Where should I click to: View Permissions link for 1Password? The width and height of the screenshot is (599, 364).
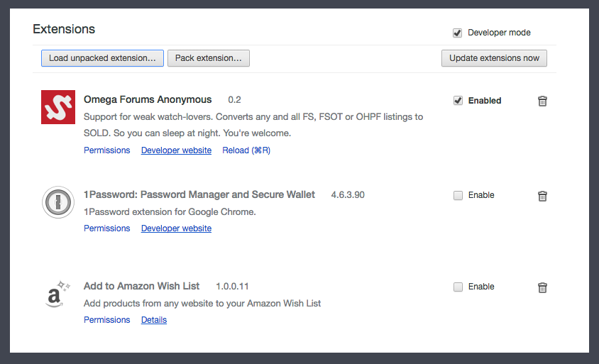(107, 228)
